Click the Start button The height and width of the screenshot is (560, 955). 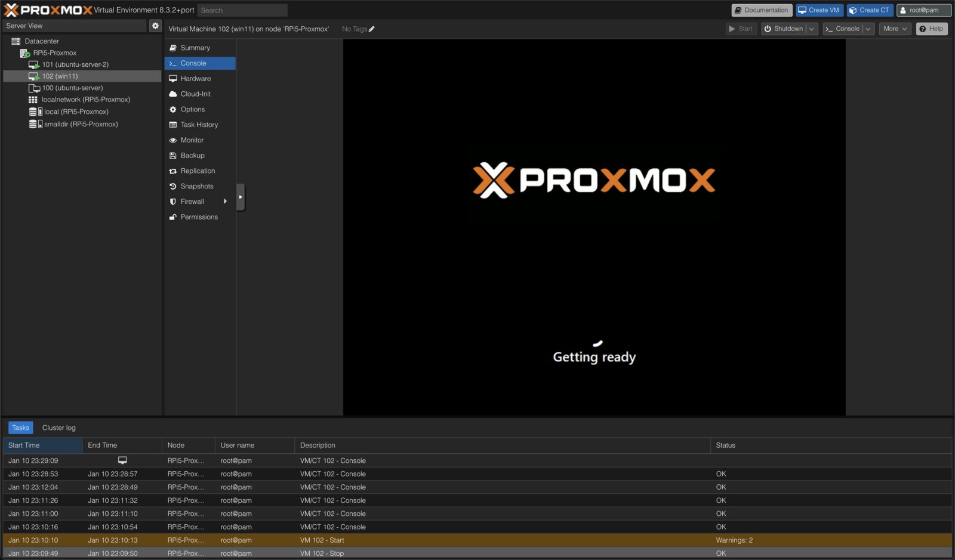741,29
